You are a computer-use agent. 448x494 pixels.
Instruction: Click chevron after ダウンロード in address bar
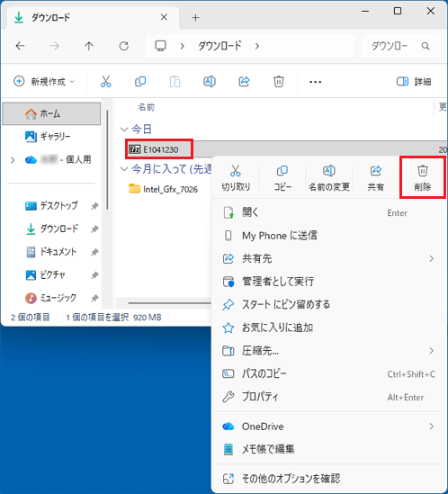tap(257, 46)
